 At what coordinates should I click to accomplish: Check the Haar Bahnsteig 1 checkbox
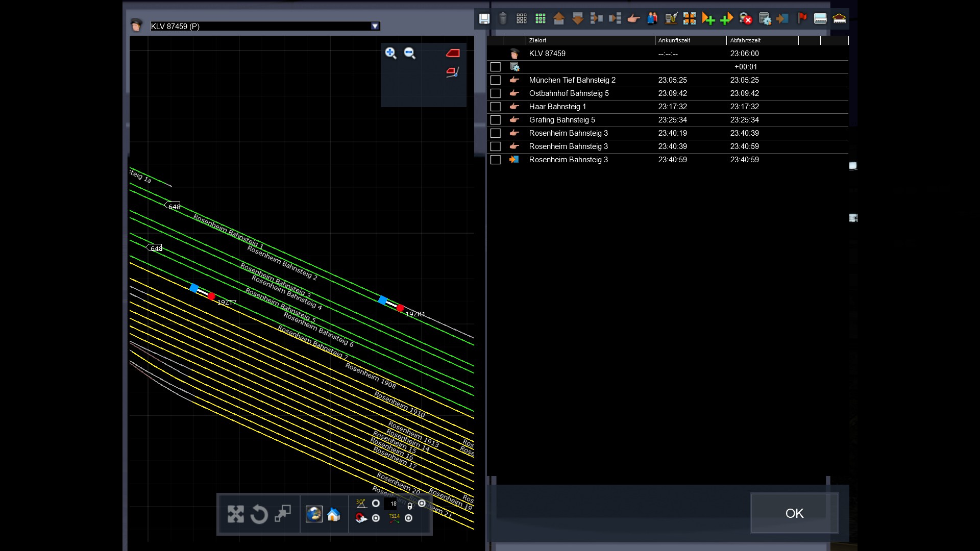click(495, 107)
